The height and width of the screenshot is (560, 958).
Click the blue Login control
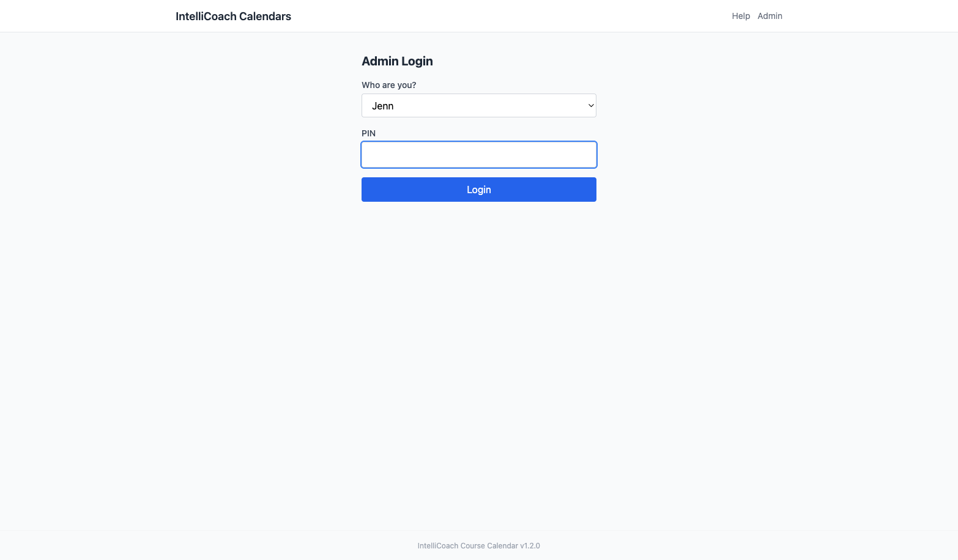(479, 190)
